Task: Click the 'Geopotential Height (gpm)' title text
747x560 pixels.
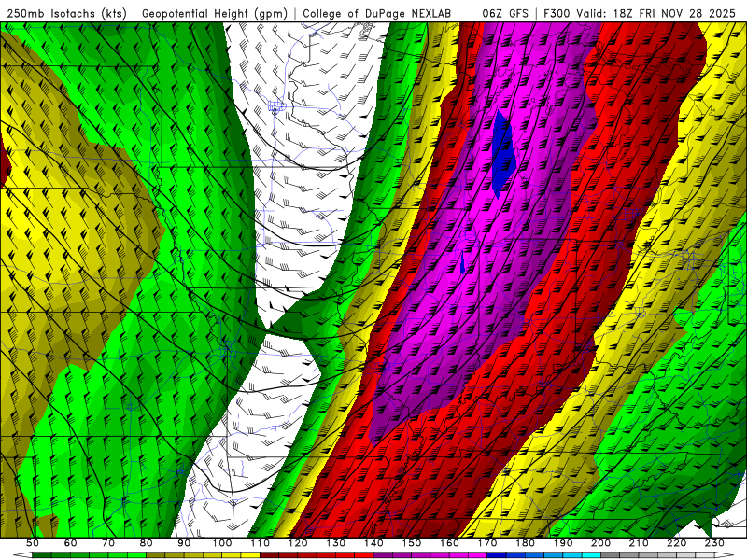Action: coord(215,14)
